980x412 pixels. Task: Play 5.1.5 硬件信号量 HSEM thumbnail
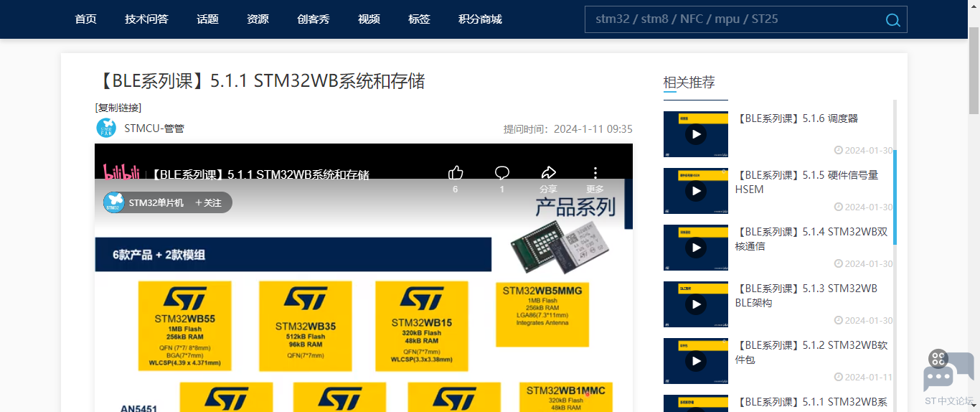(x=695, y=191)
